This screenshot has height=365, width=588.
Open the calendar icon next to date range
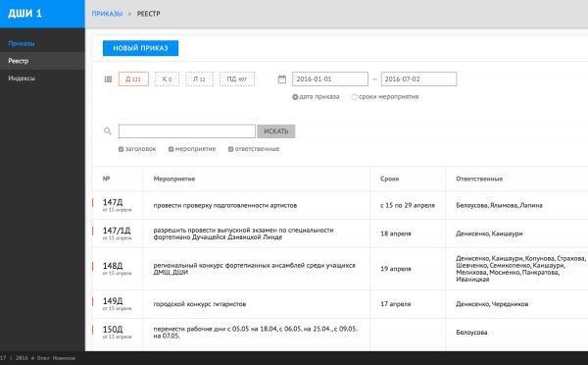(x=282, y=79)
